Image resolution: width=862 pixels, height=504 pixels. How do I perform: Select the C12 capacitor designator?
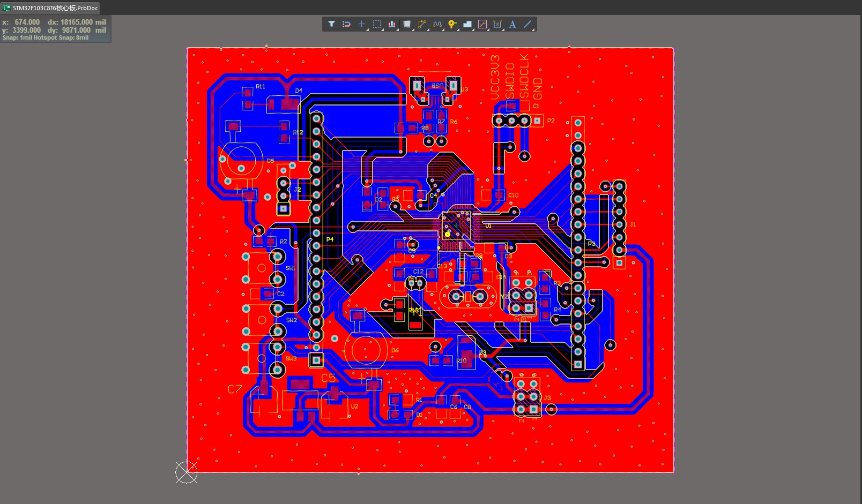click(x=418, y=272)
